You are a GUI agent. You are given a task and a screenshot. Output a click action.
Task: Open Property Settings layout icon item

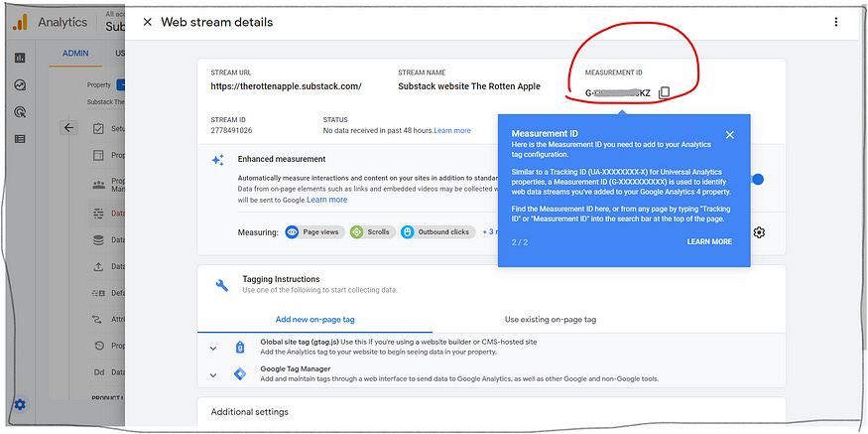tap(98, 156)
